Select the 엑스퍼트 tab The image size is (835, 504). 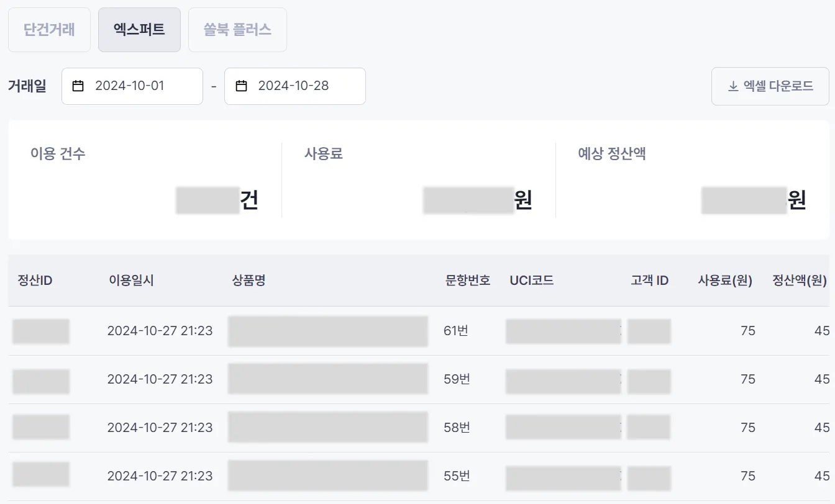[x=139, y=30]
